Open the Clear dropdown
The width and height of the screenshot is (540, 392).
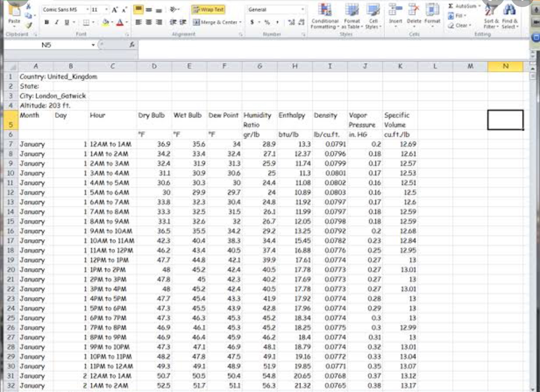[459, 25]
